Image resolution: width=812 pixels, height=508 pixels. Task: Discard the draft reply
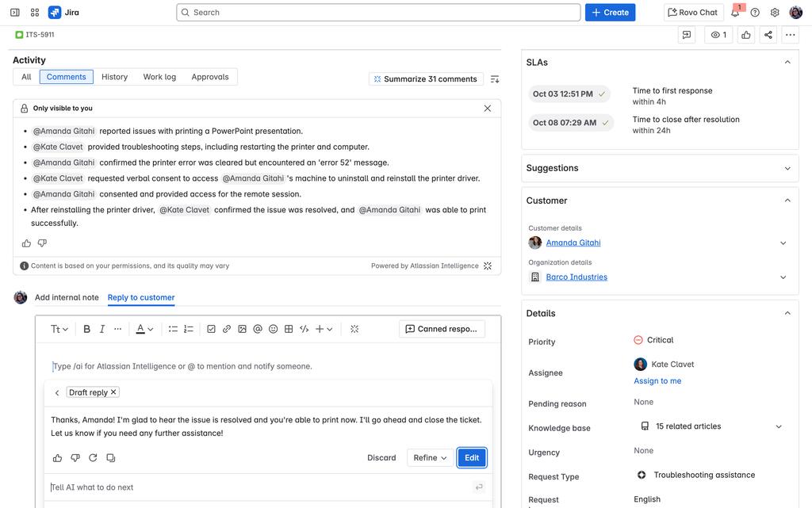click(381, 458)
